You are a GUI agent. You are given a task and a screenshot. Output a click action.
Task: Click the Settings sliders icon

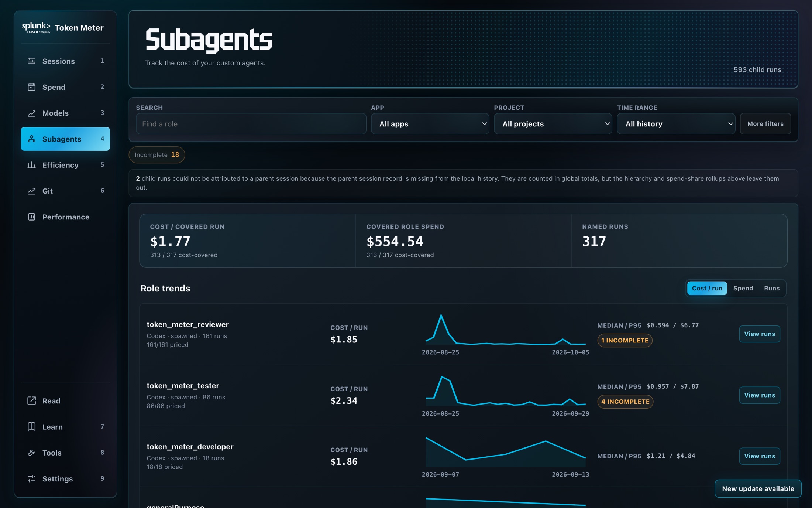coord(32,479)
